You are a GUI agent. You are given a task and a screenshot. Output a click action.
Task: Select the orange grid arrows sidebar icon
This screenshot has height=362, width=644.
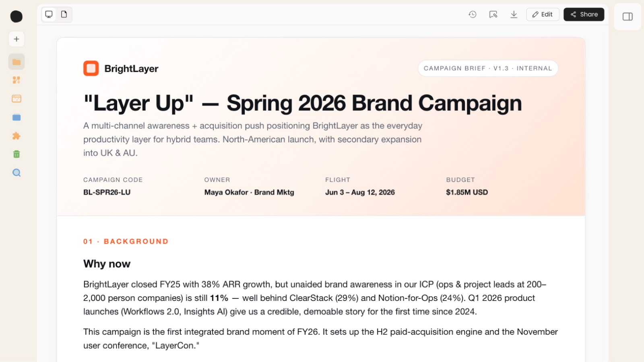(x=17, y=80)
